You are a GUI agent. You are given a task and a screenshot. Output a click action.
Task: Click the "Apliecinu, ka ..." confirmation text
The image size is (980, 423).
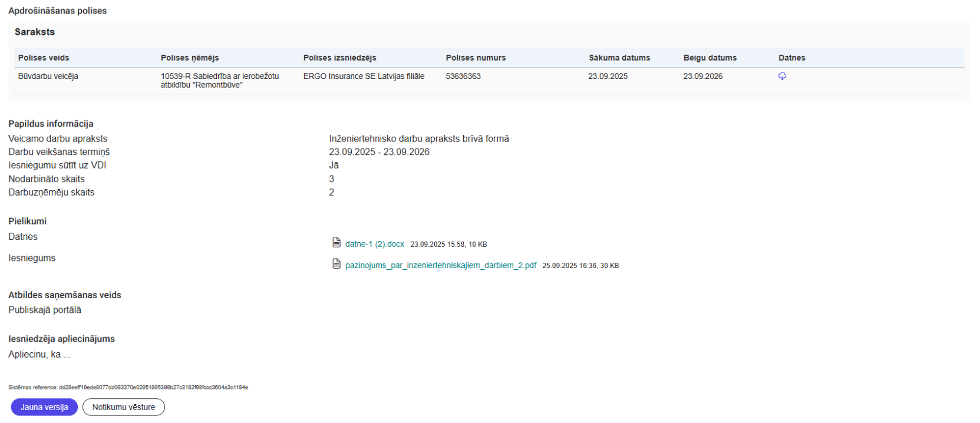point(39,355)
